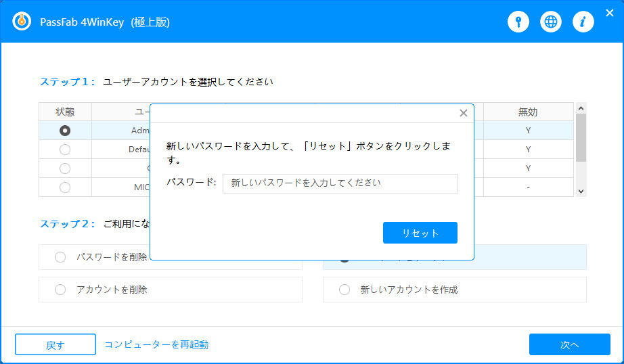Image resolution: width=624 pixels, height=364 pixels.
Task: Click the PassFab 4WinKey logo icon
Action: pyautogui.click(x=22, y=22)
